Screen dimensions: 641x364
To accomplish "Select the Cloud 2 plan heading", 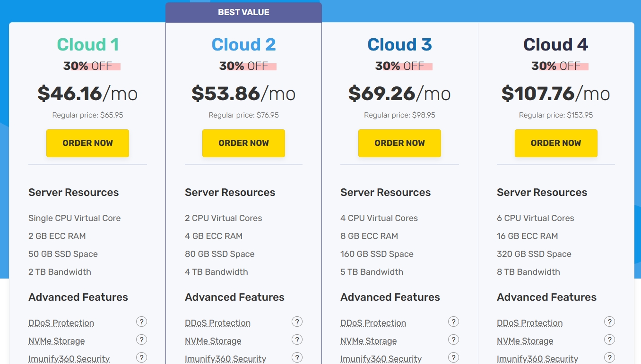I will [243, 45].
